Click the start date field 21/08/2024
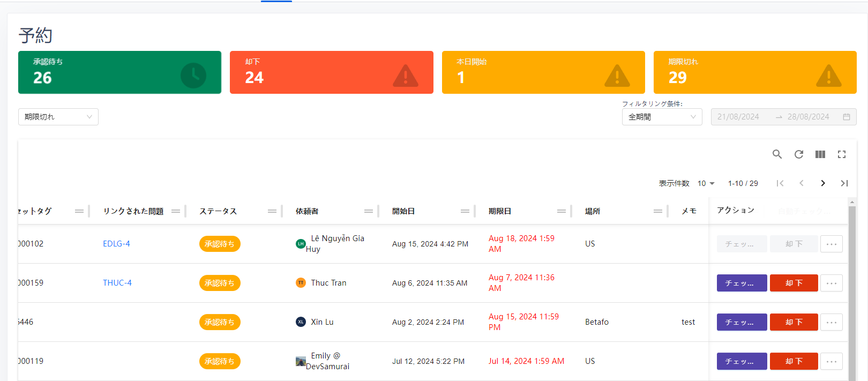 click(x=738, y=117)
